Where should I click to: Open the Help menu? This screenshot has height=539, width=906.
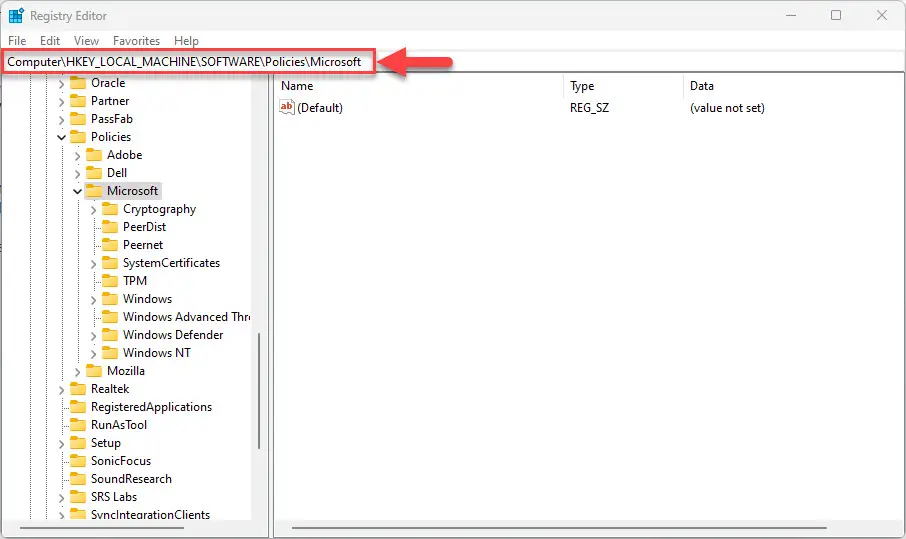pyautogui.click(x=186, y=41)
